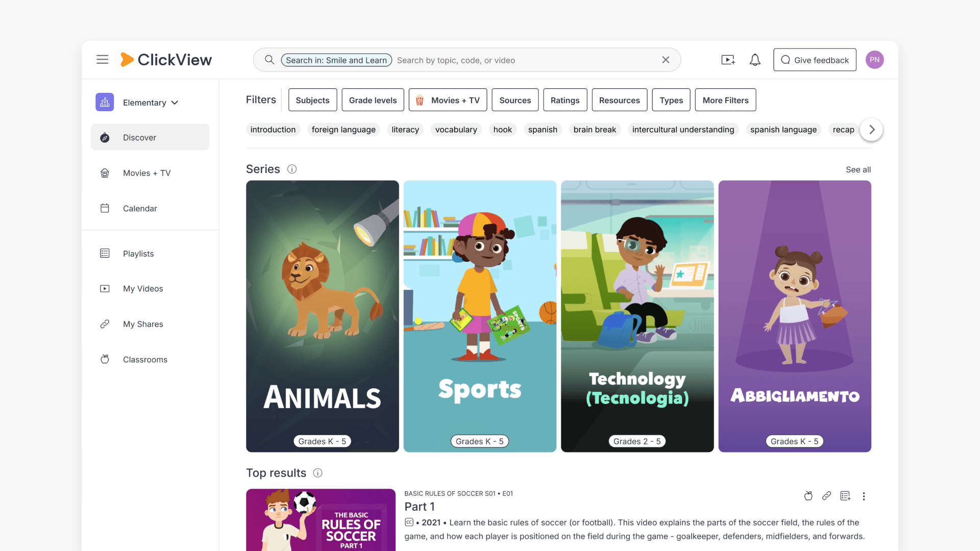Open the Resources filter
980x551 pixels.
click(x=619, y=100)
